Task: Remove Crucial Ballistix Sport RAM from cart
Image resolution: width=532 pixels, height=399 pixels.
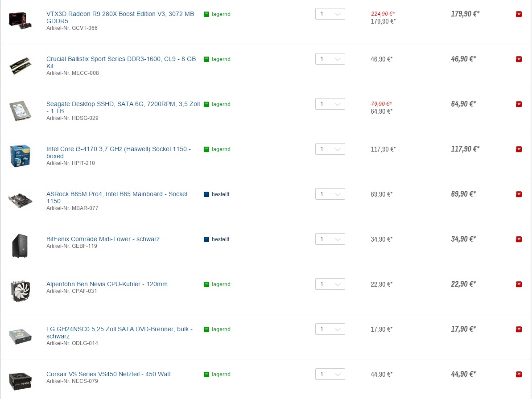Action: coord(519,59)
